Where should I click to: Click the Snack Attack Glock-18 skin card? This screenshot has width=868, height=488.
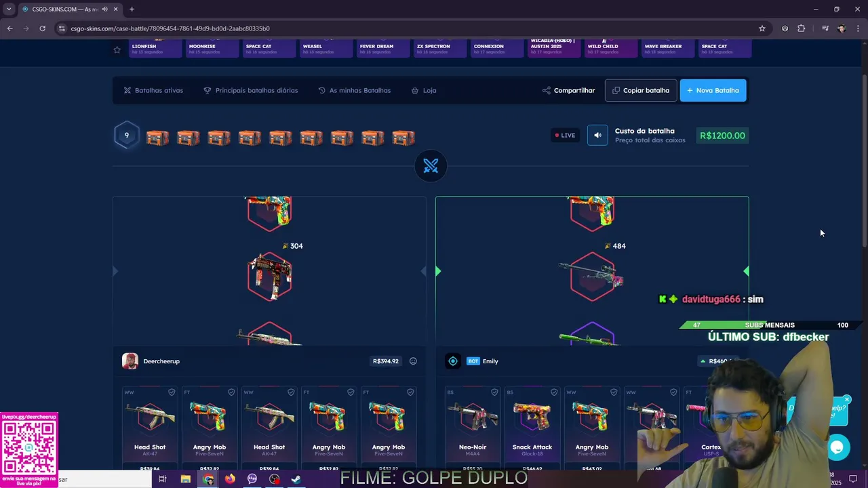532,427
